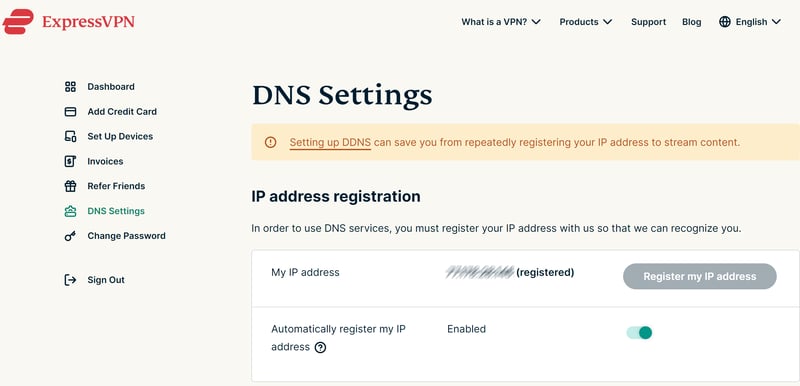The width and height of the screenshot is (800, 386).
Task: Open the English language selector chevron
Action: pos(777,22)
